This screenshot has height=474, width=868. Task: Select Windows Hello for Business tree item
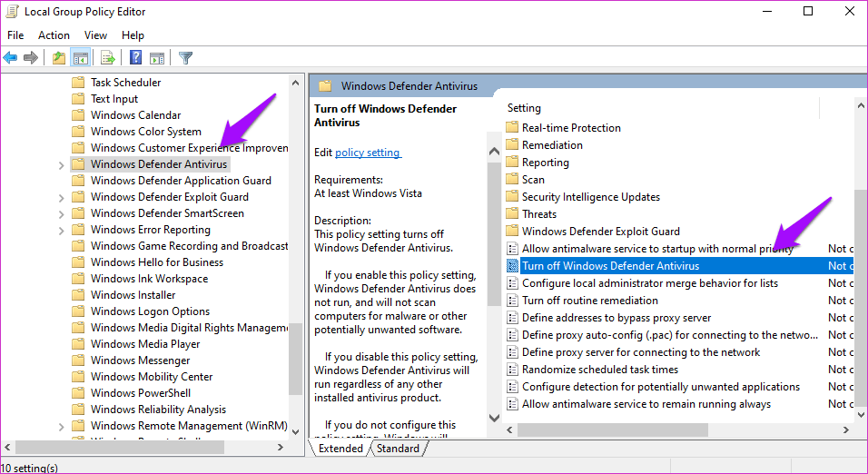tap(157, 262)
